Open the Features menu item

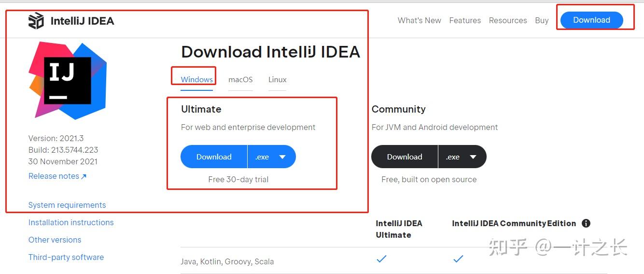click(x=465, y=20)
